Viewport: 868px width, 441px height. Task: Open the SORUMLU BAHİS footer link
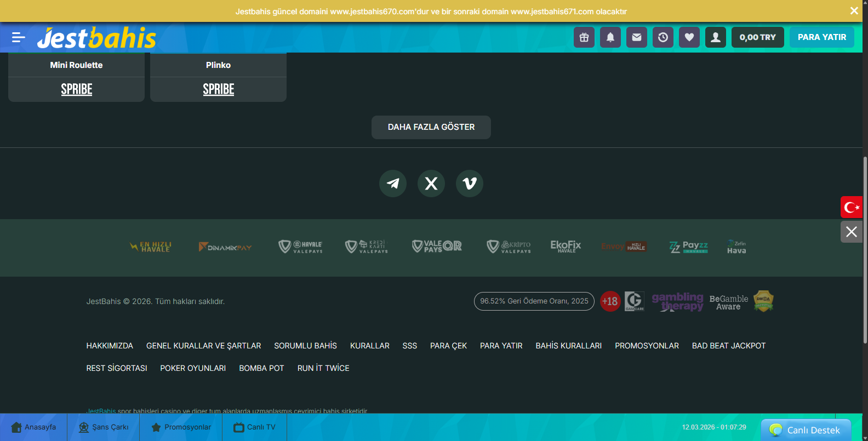tap(305, 346)
